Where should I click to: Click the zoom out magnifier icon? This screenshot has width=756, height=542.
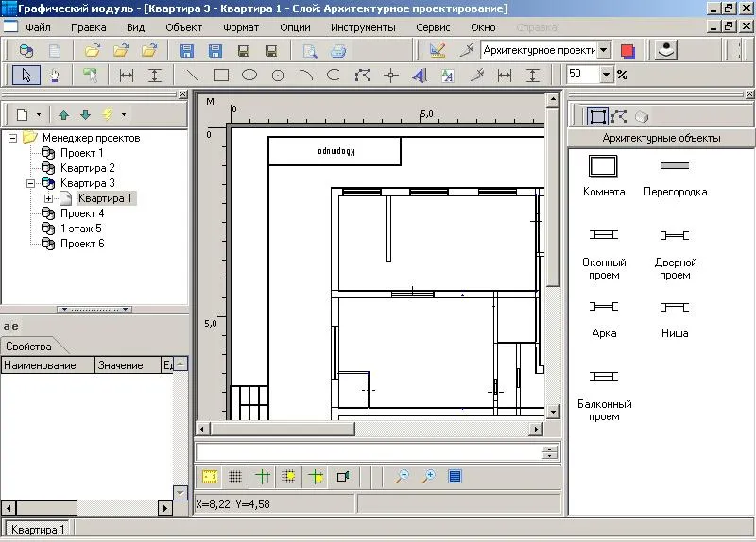click(401, 477)
